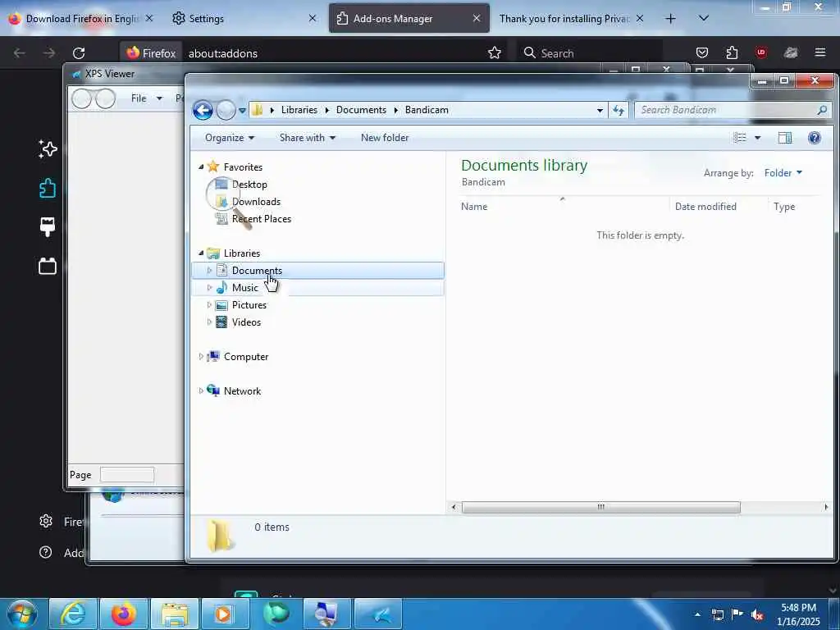Open the recent pages dropdown beside the Forward arrow

click(242, 111)
